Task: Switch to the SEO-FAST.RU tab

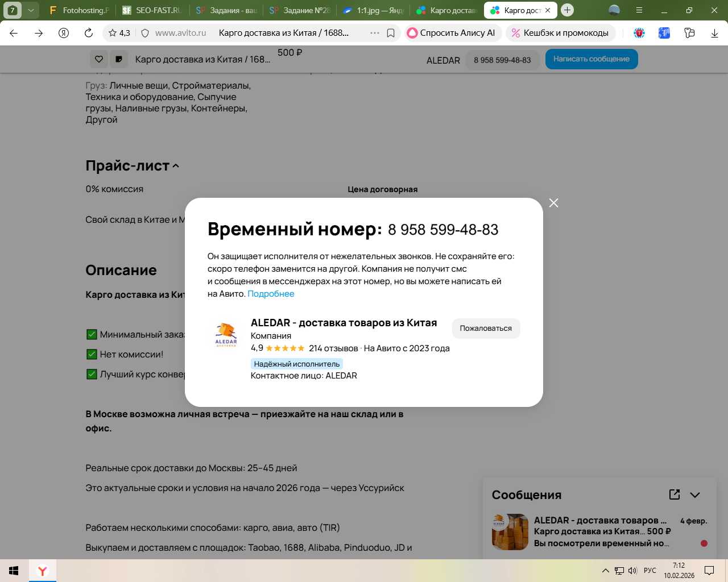Action: coord(152,10)
